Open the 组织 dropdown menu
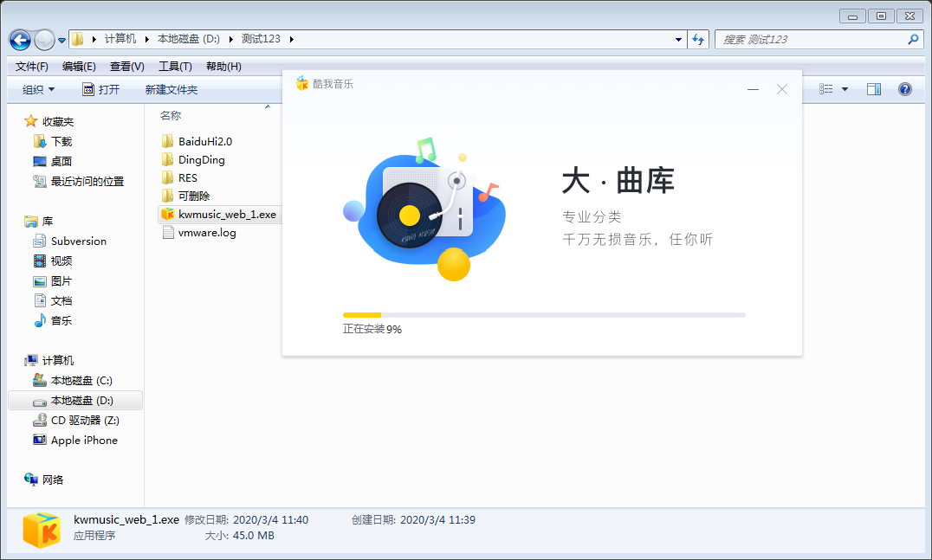This screenshot has width=932, height=560. pos(36,88)
